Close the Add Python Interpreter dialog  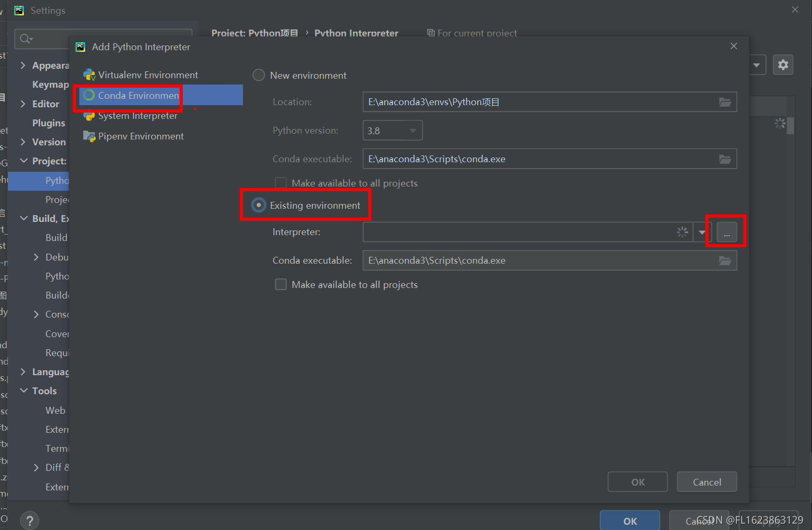[734, 46]
